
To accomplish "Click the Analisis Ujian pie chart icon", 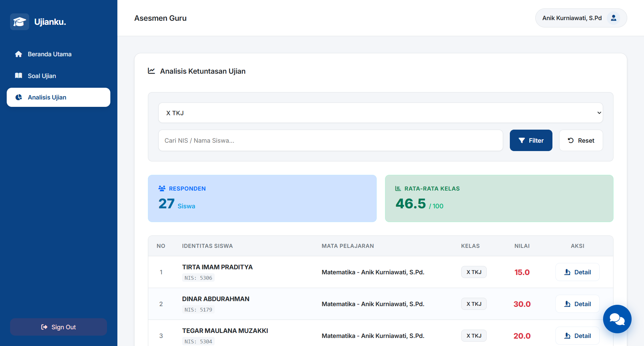I will coord(19,97).
